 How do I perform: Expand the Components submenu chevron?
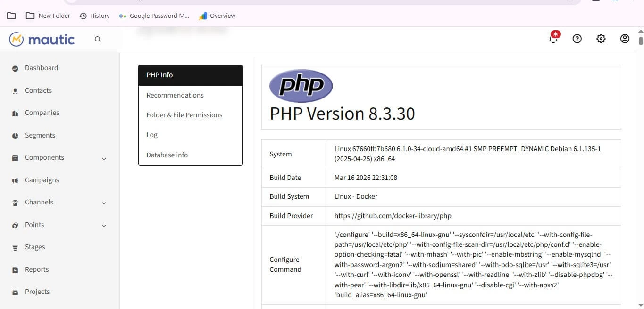[104, 159]
